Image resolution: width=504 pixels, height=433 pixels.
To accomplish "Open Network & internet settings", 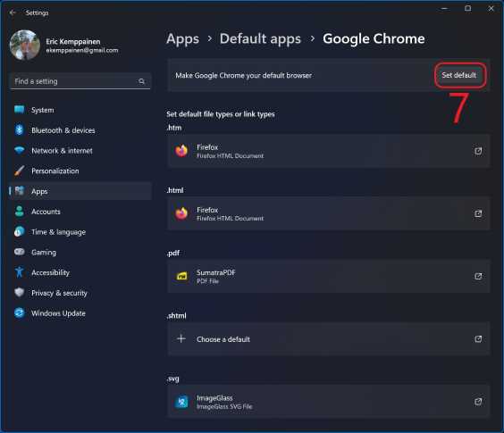I will tap(80, 151).
